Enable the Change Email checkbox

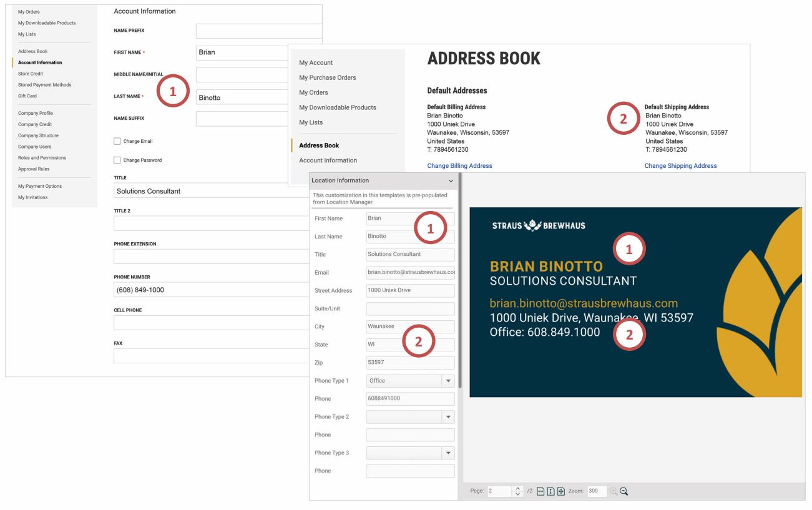[117, 141]
